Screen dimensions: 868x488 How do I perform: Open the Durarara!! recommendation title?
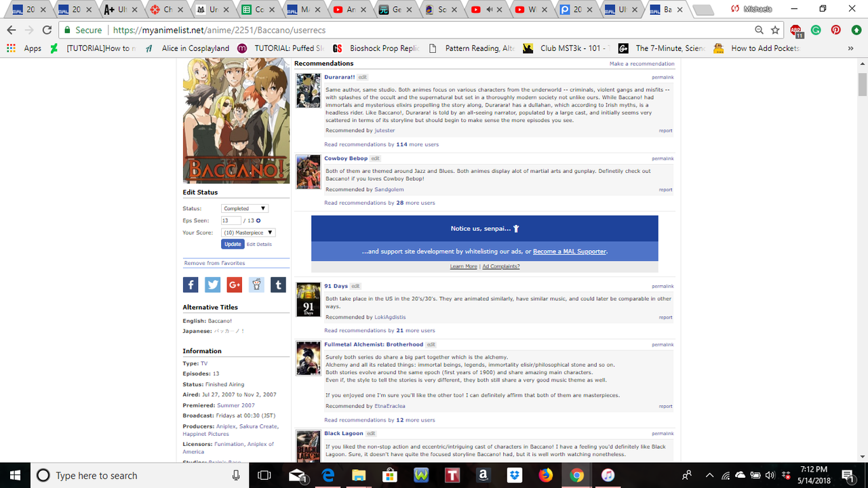340,77
